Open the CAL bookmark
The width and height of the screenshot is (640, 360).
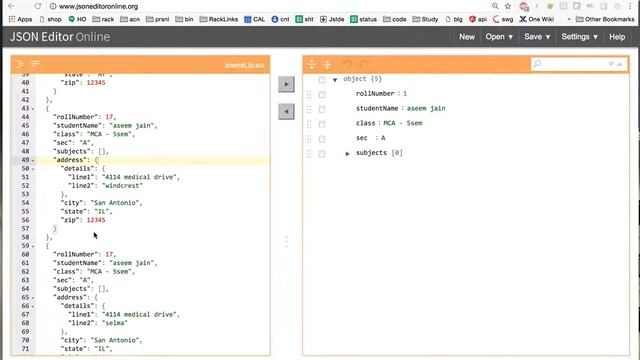click(254, 19)
